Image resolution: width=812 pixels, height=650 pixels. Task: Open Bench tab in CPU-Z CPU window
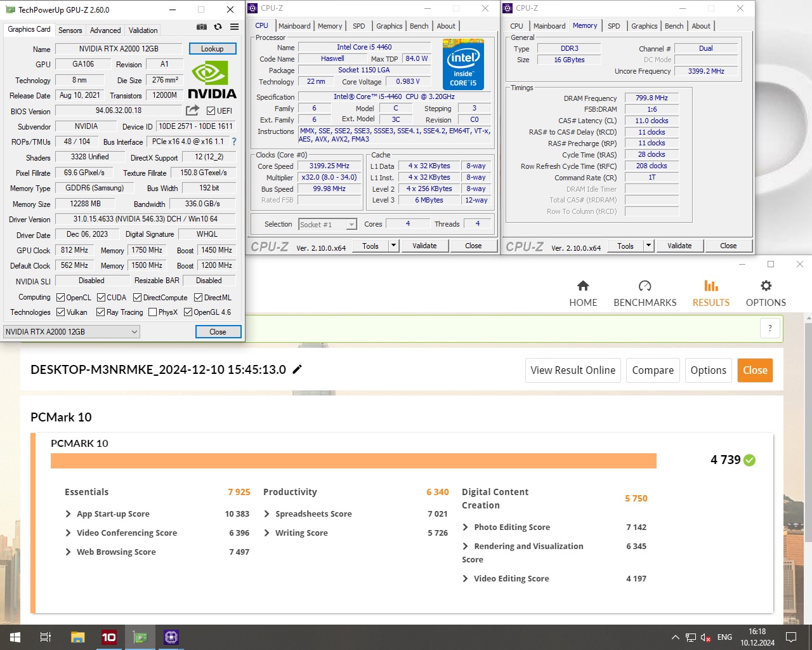(419, 26)
